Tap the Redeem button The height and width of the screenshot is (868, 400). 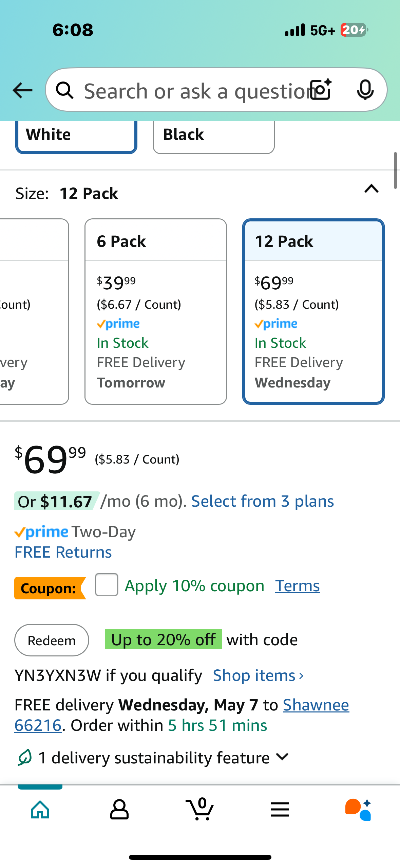52,640
